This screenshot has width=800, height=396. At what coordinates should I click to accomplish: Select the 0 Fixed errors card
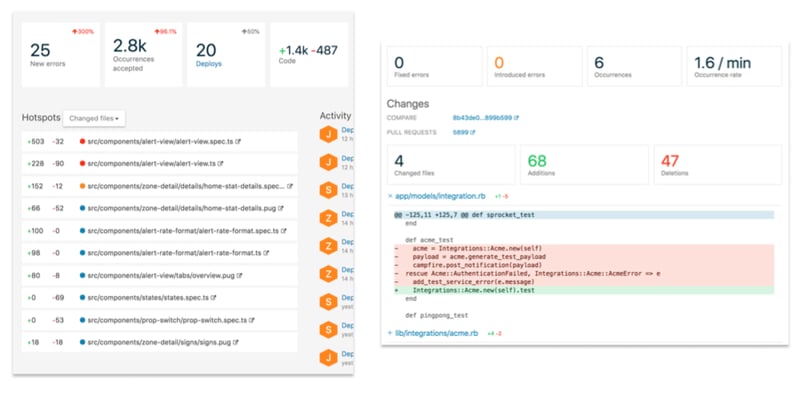click(434, 66)
